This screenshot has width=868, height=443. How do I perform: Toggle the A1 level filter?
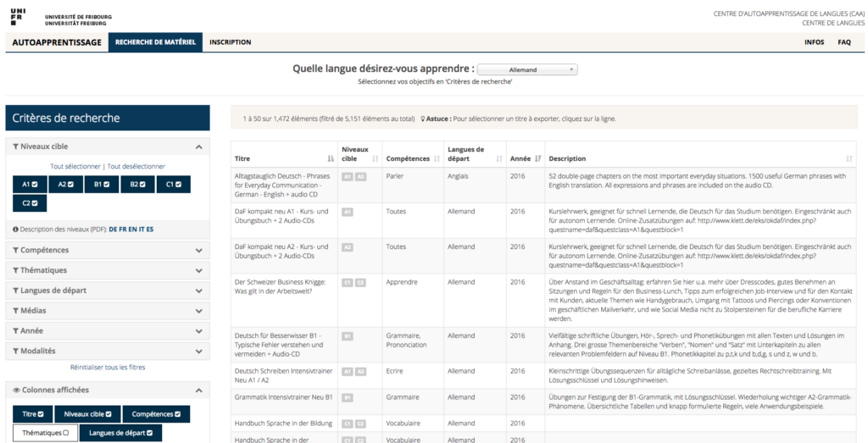point(30,185)
